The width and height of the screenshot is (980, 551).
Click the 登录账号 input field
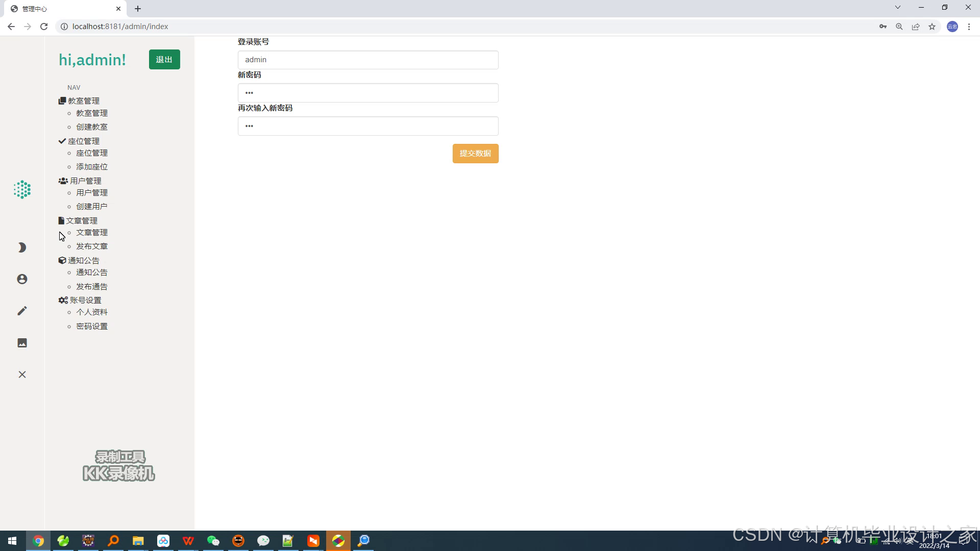click(368, 60)
